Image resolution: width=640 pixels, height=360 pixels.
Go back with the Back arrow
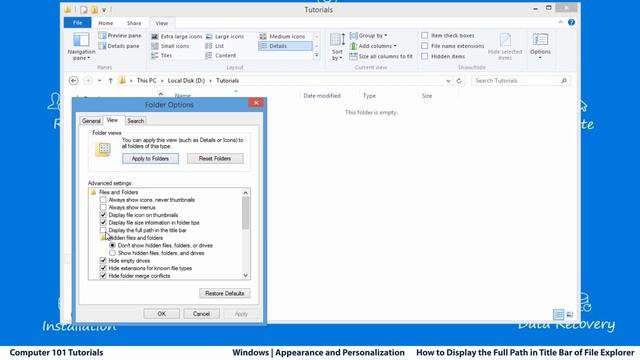point(73,80)
